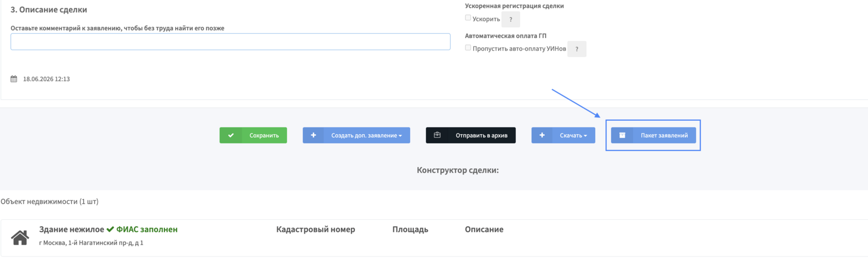Open the question-mark help next to Ускорить
This screenshot has width=868, height=272.
(511, 19)
